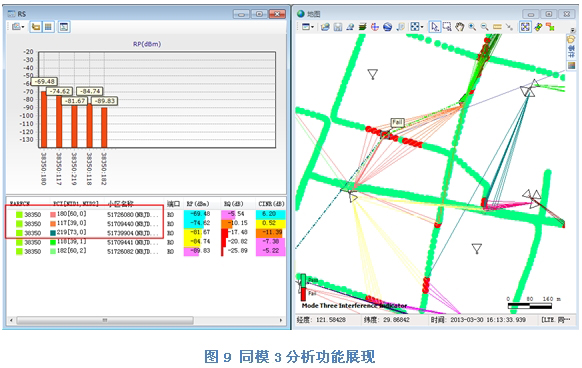This screenshot has height=368, width=582.
Task: Activate the hand pan tool
Action: [x=460, y=27]
